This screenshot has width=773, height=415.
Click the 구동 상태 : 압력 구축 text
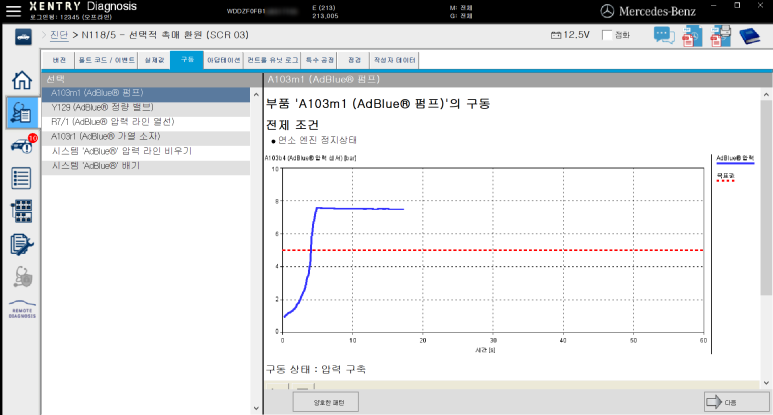click(316, 369)
